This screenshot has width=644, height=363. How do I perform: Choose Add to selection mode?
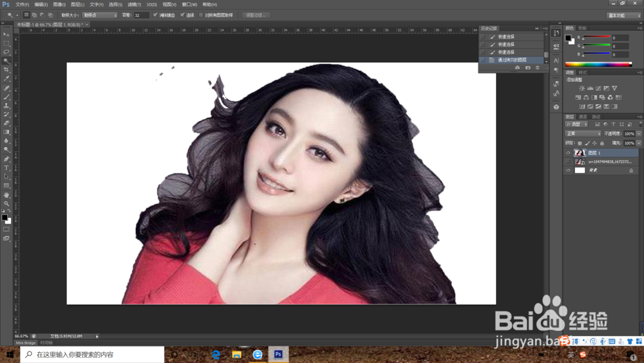(34, 15)
